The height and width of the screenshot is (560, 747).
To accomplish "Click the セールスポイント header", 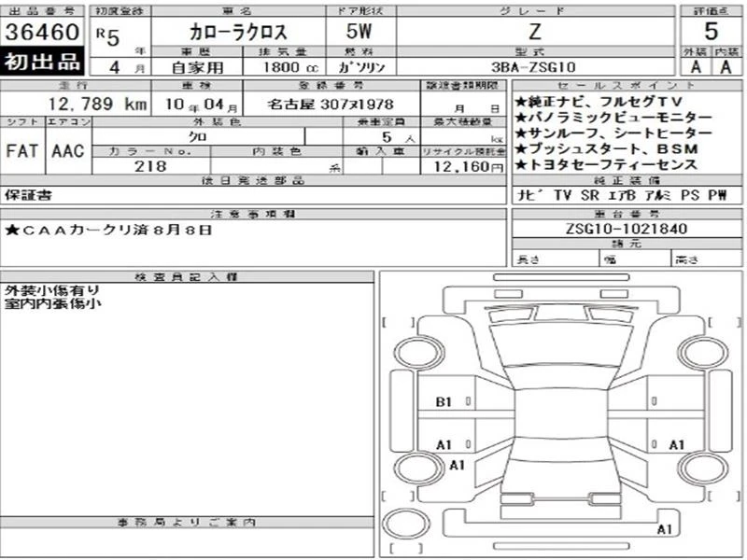I will [626, 85].
